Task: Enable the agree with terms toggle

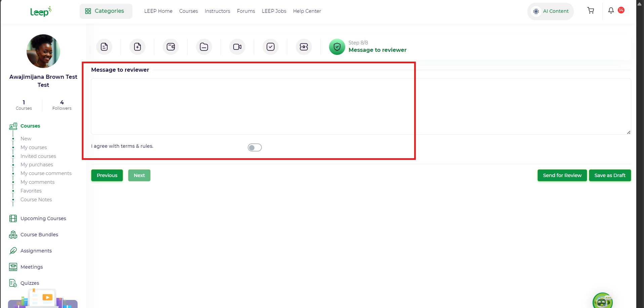Action: coord(254,147)
